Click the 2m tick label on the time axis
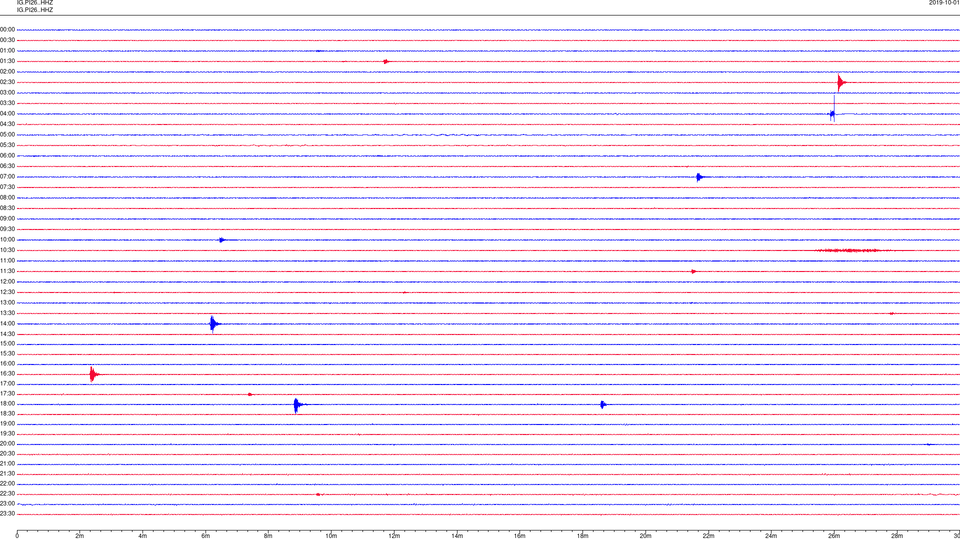Viewport: 960px width, 540px height. point(80,536)
